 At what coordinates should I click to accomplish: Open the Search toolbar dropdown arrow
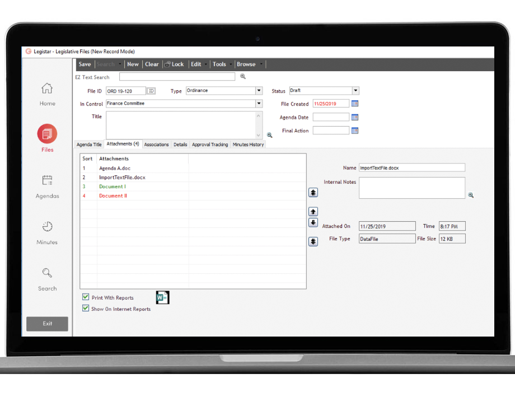(120, 64)
